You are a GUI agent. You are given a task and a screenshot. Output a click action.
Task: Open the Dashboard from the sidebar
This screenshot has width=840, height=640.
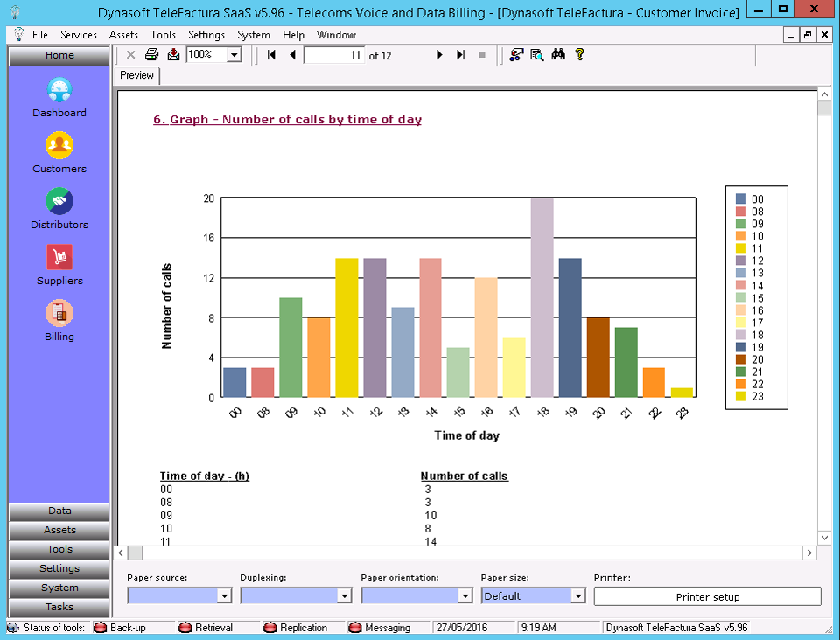pyautogui.click(x=59, y=91)
